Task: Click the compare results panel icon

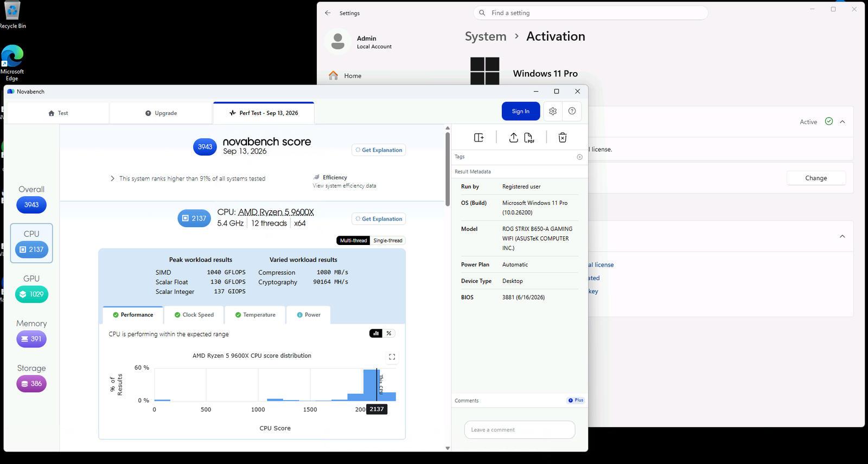Action: click(479, 138)
